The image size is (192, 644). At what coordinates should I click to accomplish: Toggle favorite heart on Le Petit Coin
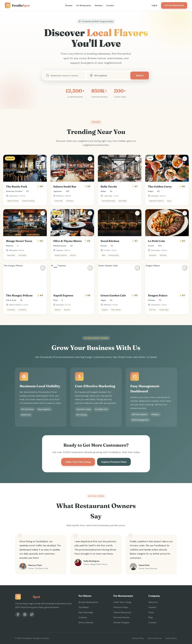point(184,213)
